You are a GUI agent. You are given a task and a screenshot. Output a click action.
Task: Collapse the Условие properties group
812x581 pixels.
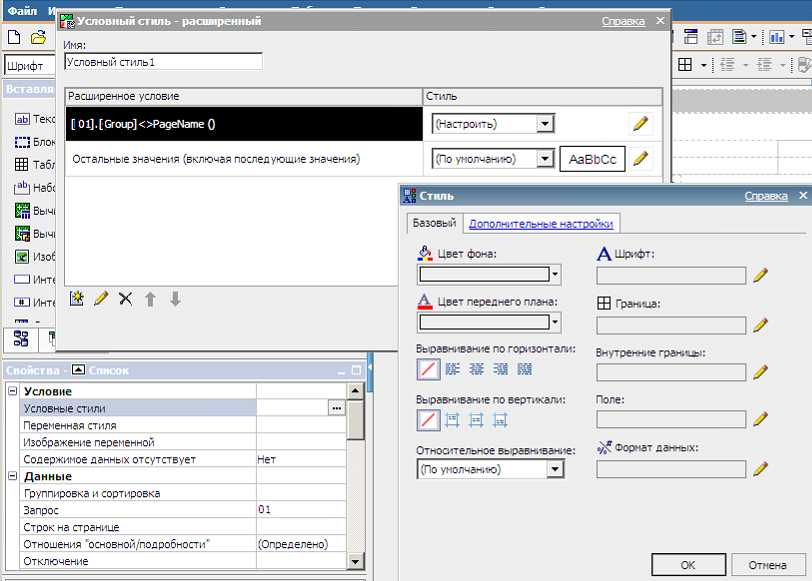tap(12, 392)
